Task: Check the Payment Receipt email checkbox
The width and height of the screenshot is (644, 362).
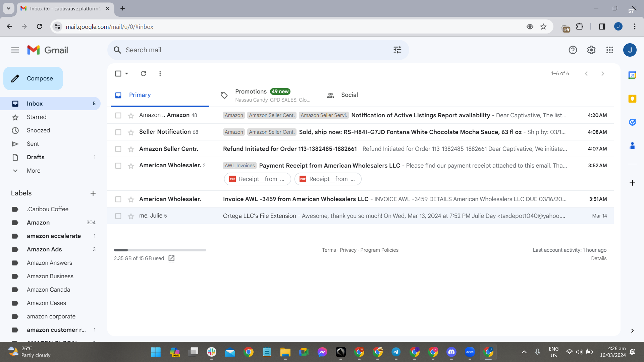Action: (x=118, y=166)
